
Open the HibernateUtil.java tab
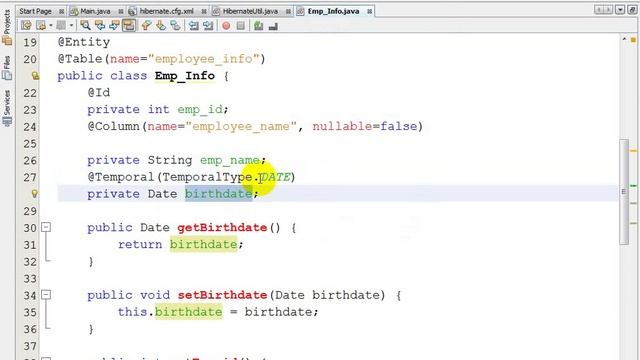click(x=250, y=11)
